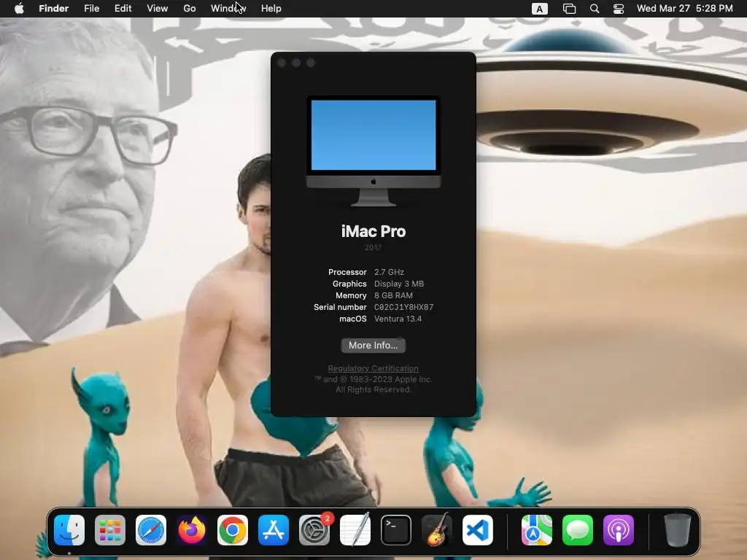This screenshot has height=560, width=747.
Task: Open Launchpad from the Dock
Action: 110,530
